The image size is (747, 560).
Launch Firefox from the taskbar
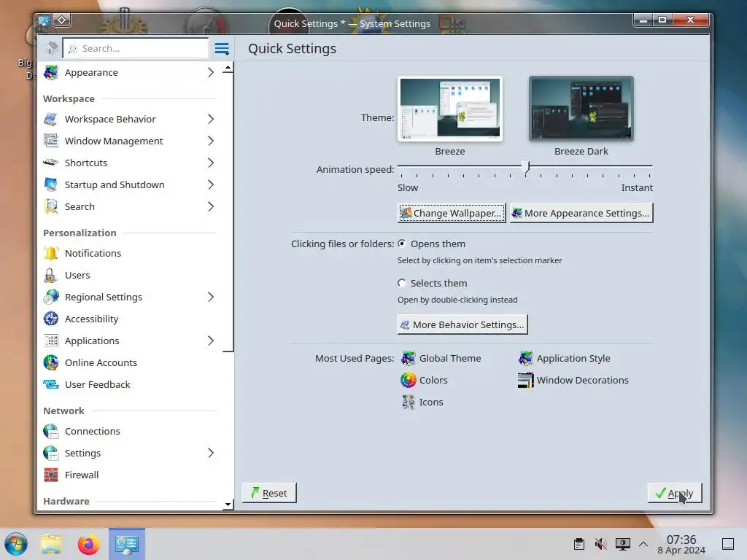pyautogui.click(x=88, y=544)
